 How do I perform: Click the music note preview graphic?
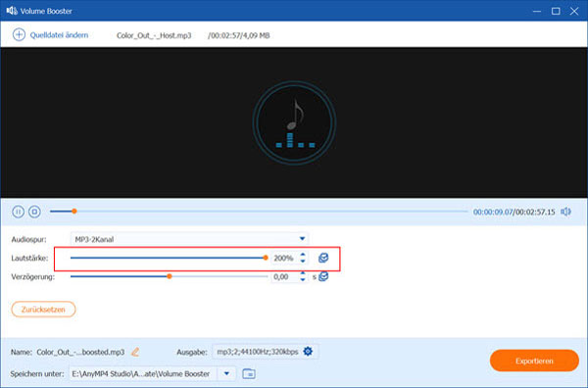tap(294, 122)
